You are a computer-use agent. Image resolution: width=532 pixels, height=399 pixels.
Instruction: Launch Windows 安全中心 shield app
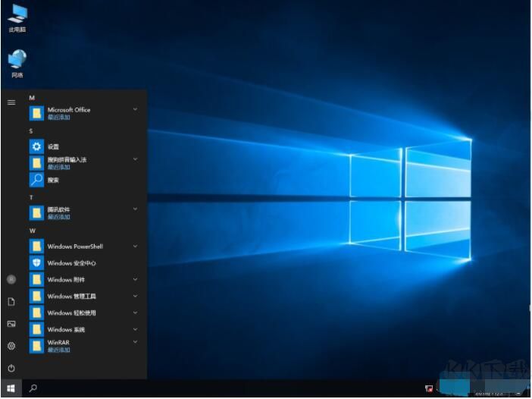(71, 263)
